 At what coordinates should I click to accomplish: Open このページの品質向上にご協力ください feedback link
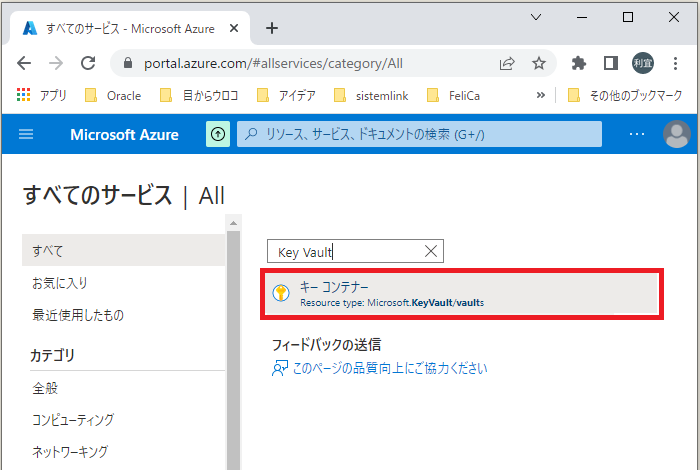tap(390, 368)
